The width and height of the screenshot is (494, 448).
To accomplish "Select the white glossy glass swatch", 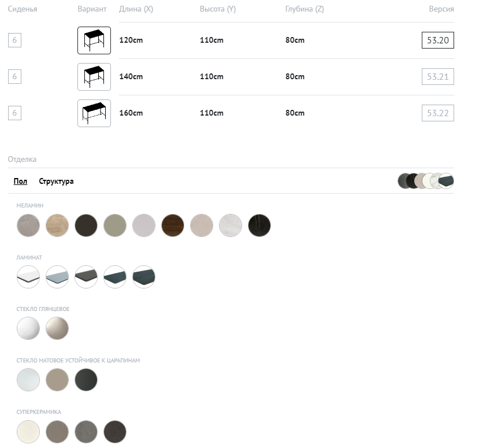I will point(28,328).
